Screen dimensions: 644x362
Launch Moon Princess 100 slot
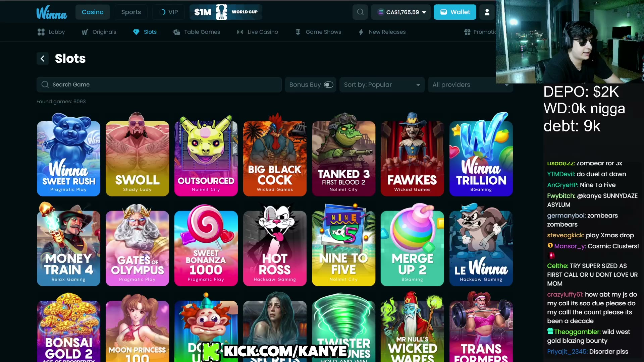coord(137,327)
